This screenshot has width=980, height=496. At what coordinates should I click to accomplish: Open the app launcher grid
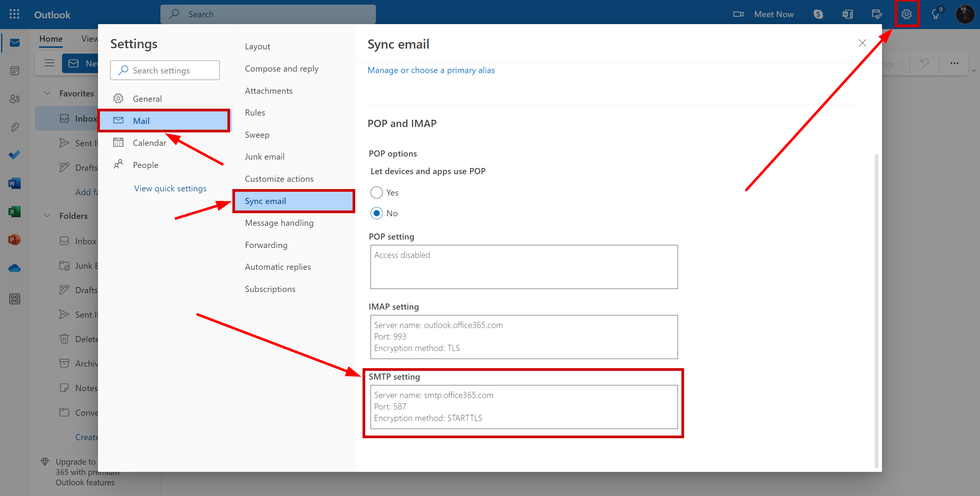[x=14, y=14]
